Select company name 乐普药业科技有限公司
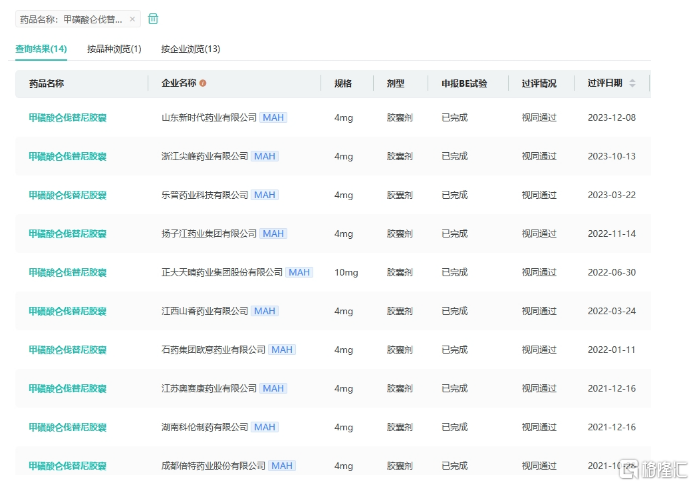Screen dimensions: 694x486 204,195
